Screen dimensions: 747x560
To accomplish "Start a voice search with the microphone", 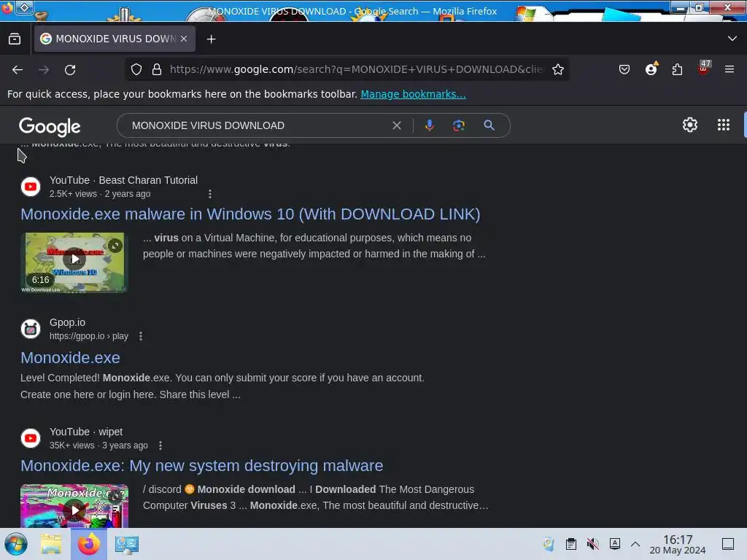I will 429,125.
